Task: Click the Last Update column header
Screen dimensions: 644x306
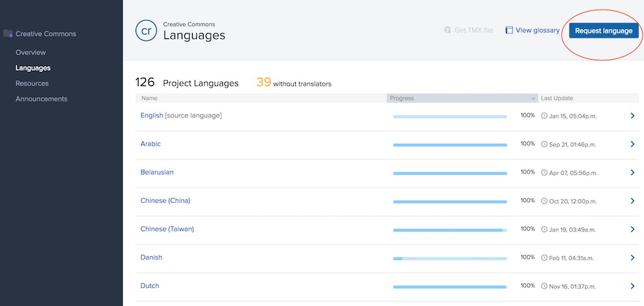Action: pyautogui.click(x=557, y=99)
